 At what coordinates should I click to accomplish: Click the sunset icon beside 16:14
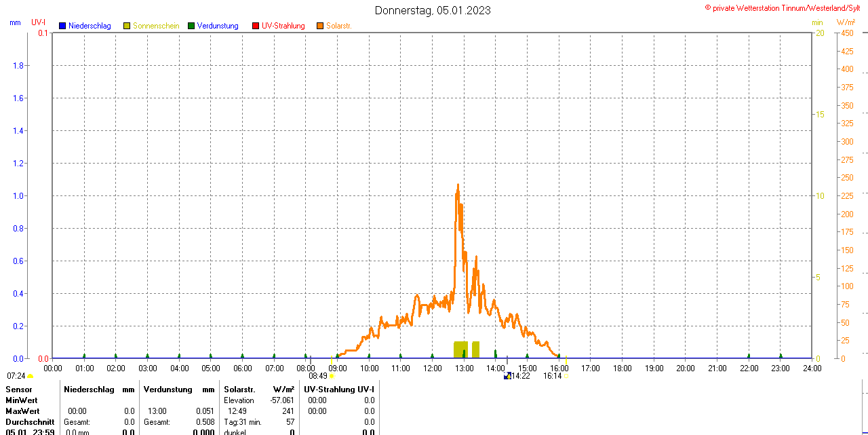pos(566,376)
